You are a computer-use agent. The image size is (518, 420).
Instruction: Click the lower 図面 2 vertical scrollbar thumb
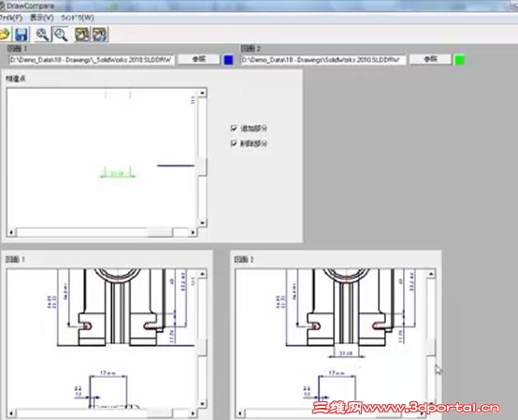click(430, 347)
